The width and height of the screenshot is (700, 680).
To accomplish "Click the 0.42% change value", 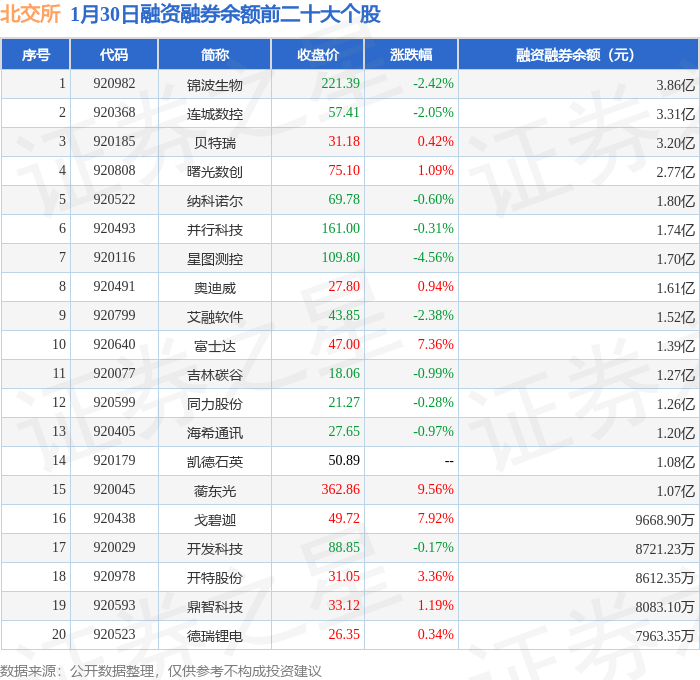I will [x=435, y=142].
